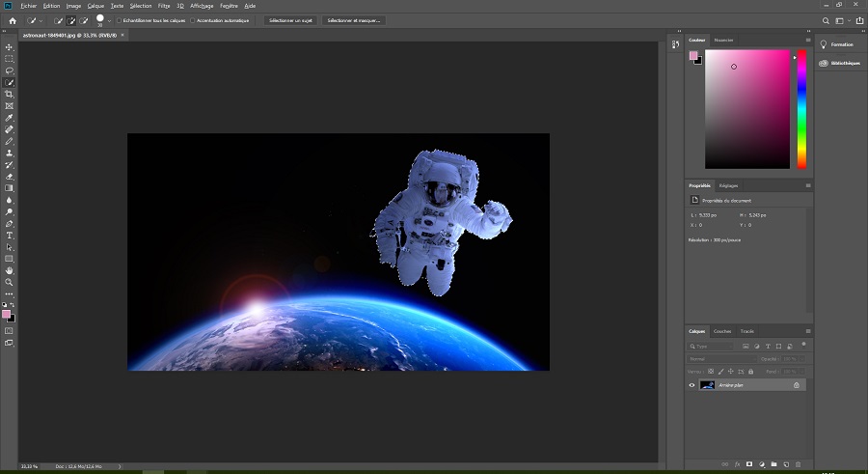
Task: Select the Lasso tool
Action: click(9, 71)
